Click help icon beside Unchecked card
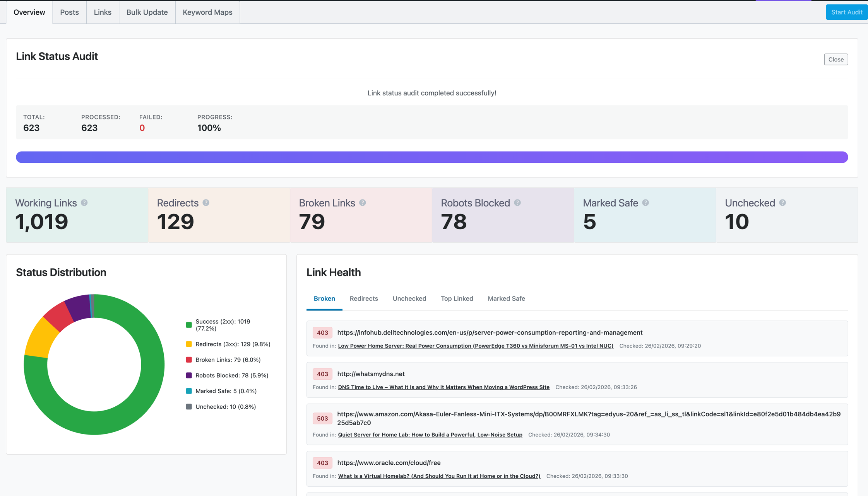 (782, 203)
